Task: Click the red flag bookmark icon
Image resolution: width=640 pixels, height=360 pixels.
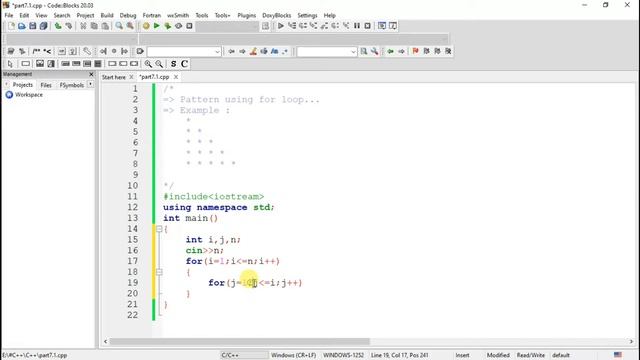Action: [x=416, y=51]
